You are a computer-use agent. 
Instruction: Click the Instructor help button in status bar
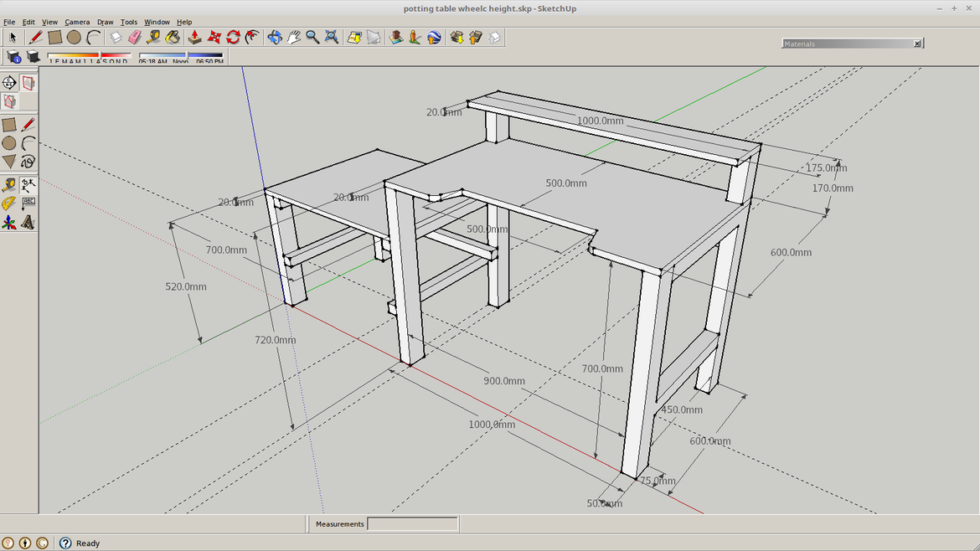point(65,543)
